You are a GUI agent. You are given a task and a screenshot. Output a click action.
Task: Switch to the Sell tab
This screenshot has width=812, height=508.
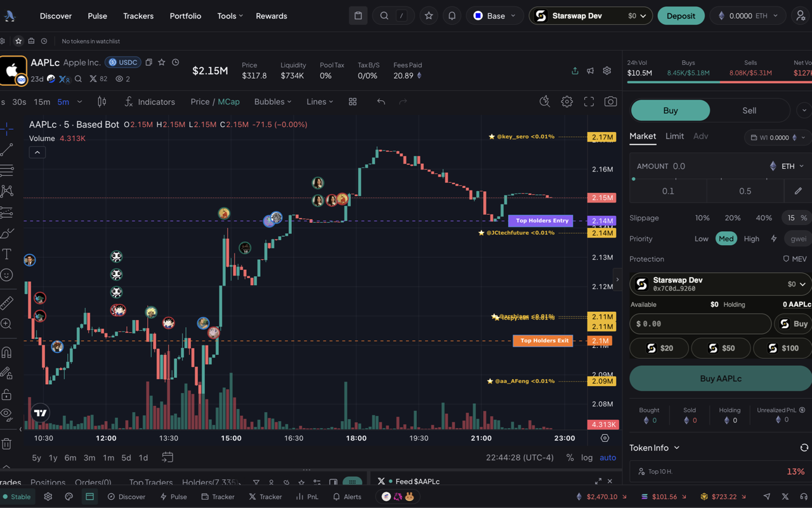749,110
